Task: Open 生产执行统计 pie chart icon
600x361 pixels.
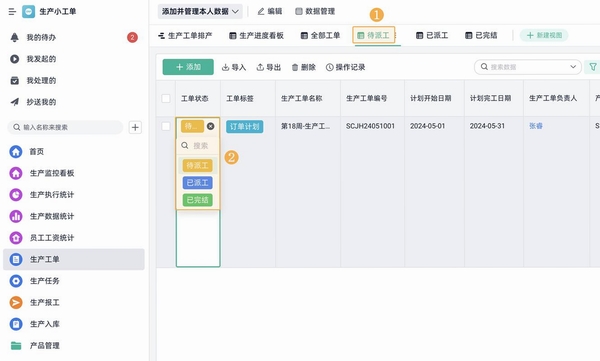Action: (x=16, y=194)
